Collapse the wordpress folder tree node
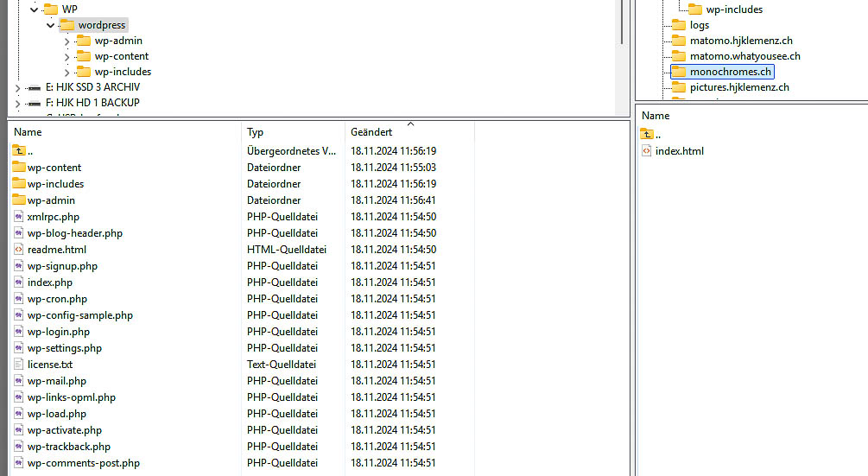 pyautogui.click(x=50, y=25)
